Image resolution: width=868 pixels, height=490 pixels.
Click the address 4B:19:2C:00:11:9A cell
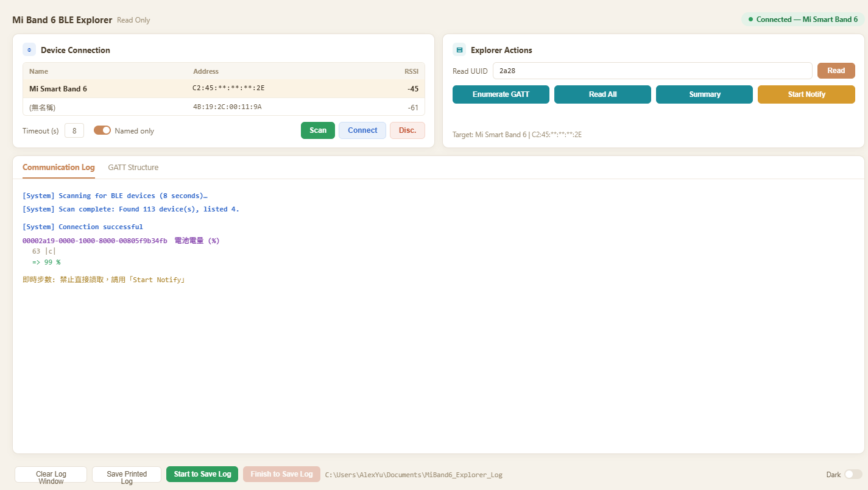pyautogui.click(x=227, y=107)
